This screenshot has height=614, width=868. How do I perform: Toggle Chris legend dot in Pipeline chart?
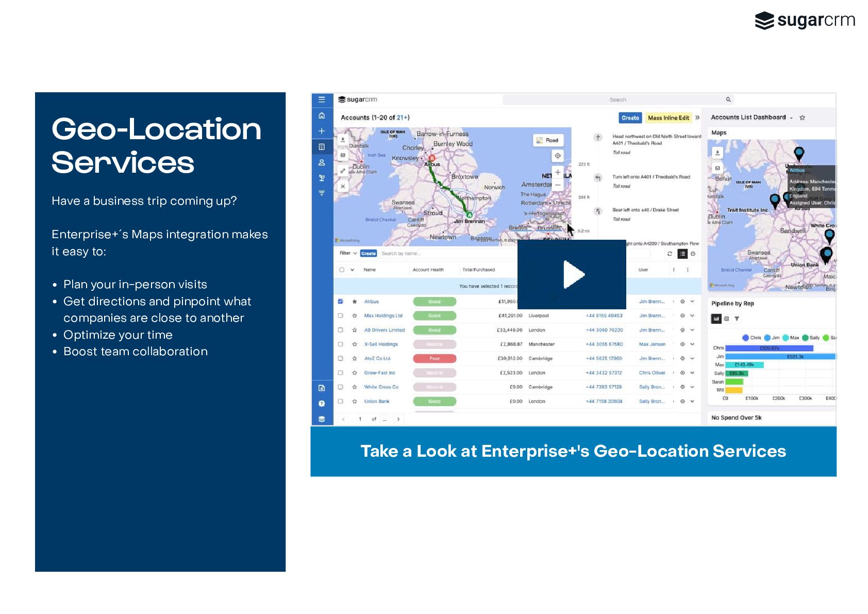(x=745, y=338)
